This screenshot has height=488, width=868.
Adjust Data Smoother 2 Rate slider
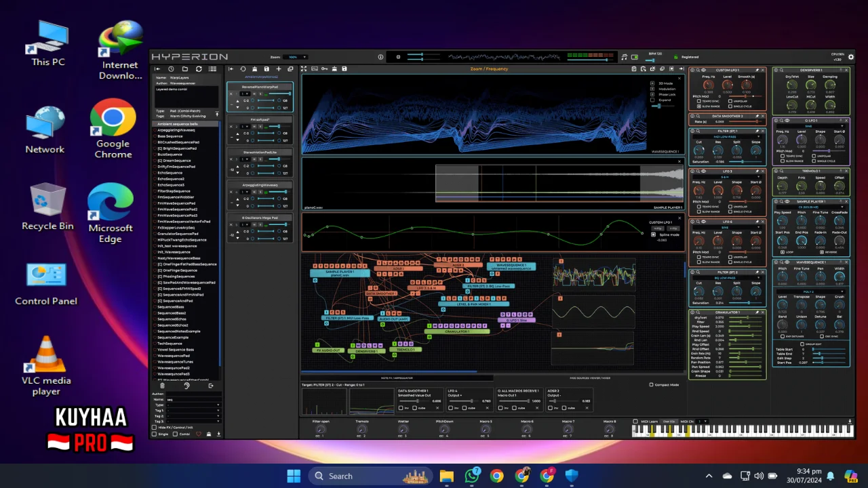(745, 122)
